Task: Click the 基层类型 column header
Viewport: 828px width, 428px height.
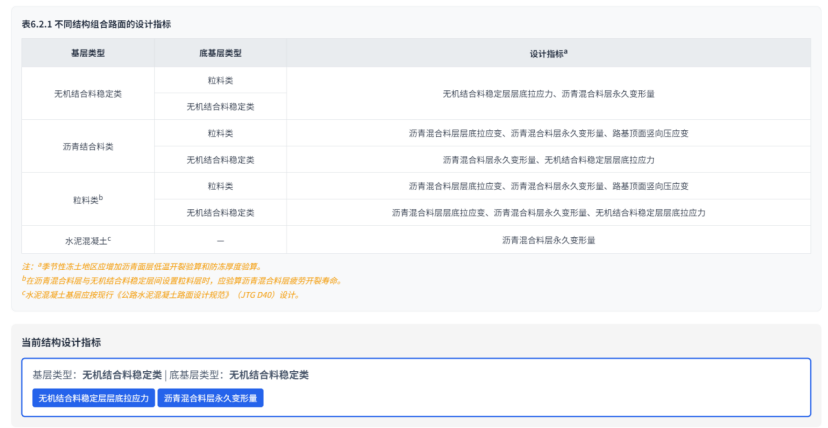Action: tap(88, 53)
